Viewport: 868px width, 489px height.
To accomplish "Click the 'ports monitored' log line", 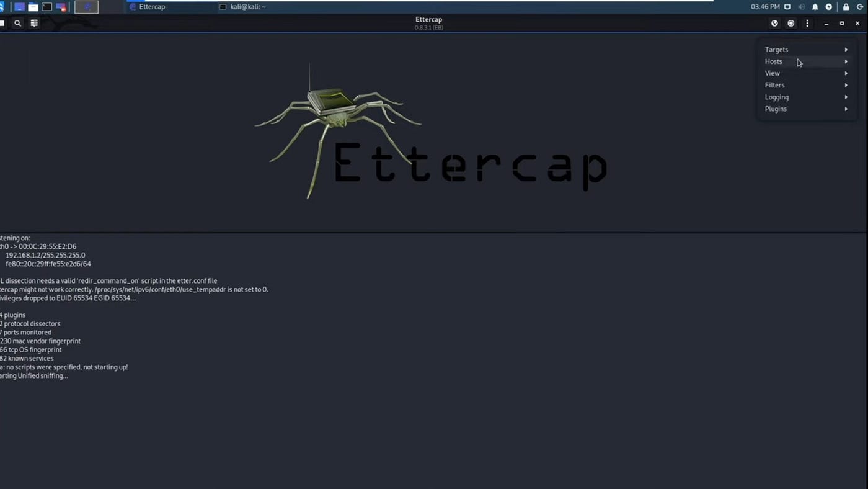I will [x=25, y=333].
